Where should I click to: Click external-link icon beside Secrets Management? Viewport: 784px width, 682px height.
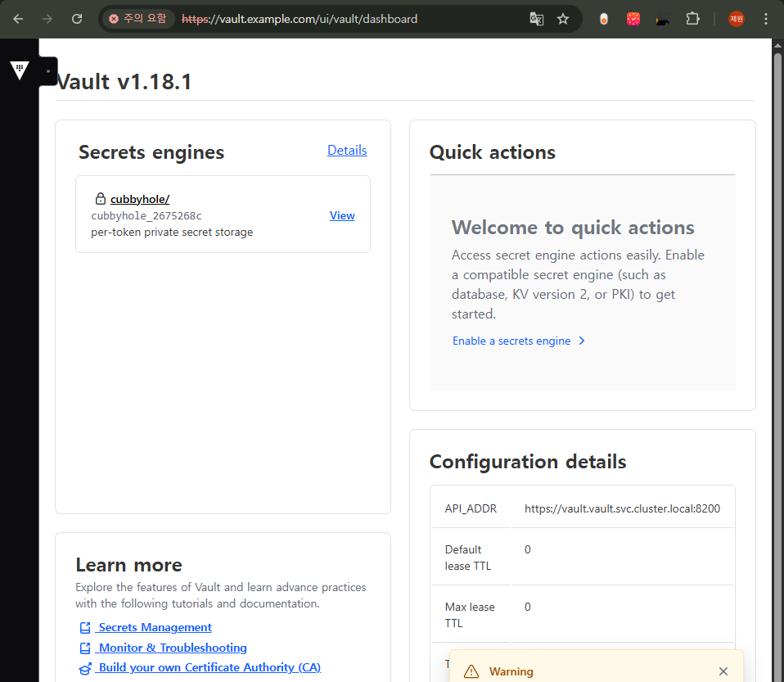(x=85, y=627)
